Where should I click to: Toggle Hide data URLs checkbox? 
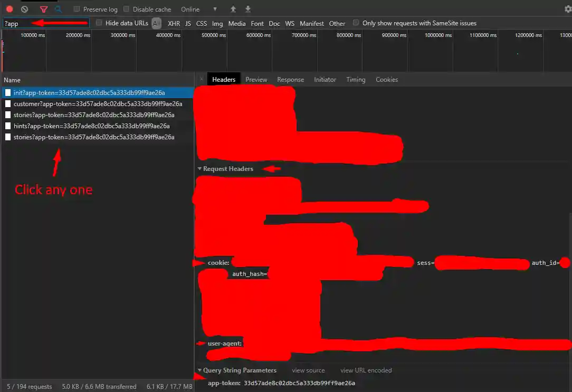(x=99, y=23)
